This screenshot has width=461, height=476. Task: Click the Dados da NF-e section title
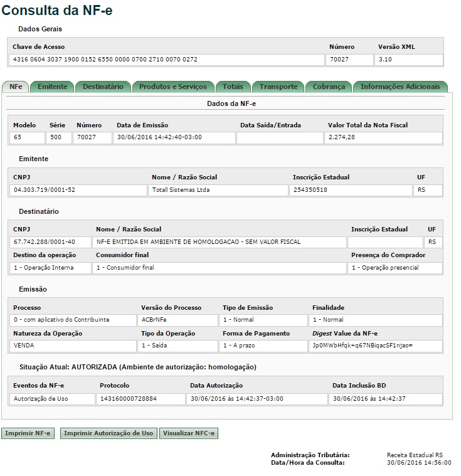tap(231, 104)
